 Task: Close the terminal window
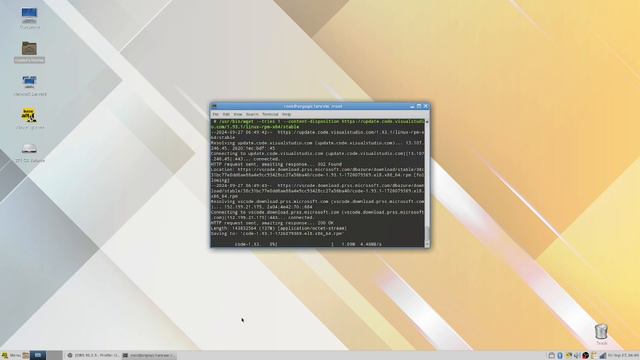tap(426, 106)
